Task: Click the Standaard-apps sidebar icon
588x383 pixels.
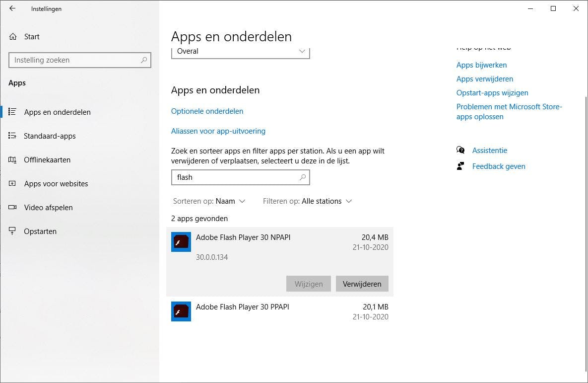Action: [12, 136]
